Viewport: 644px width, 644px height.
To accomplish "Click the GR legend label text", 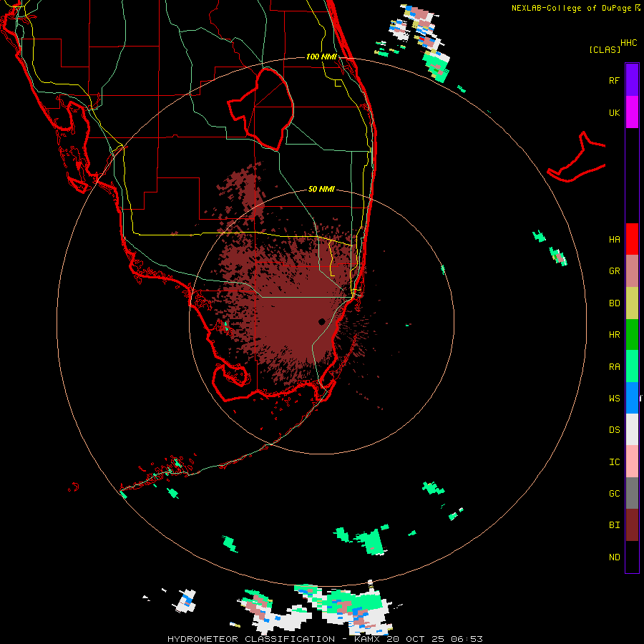I will tap(614, 271).
